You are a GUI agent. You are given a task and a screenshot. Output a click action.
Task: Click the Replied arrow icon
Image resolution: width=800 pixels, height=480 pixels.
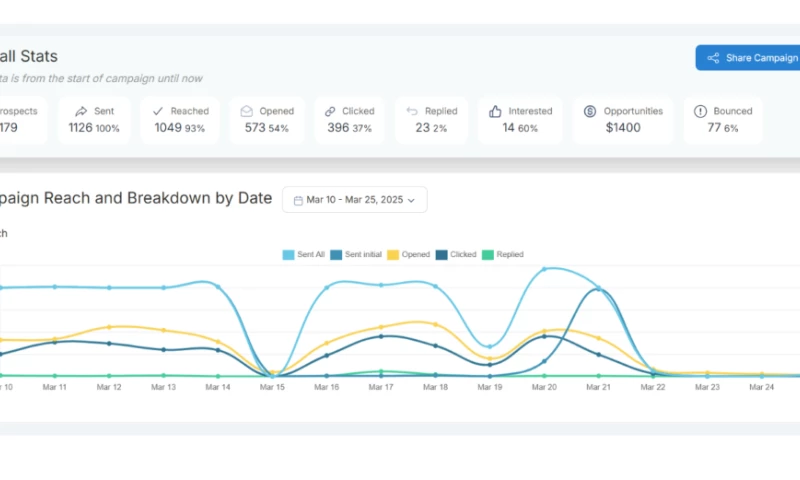[x=410, y=111]
